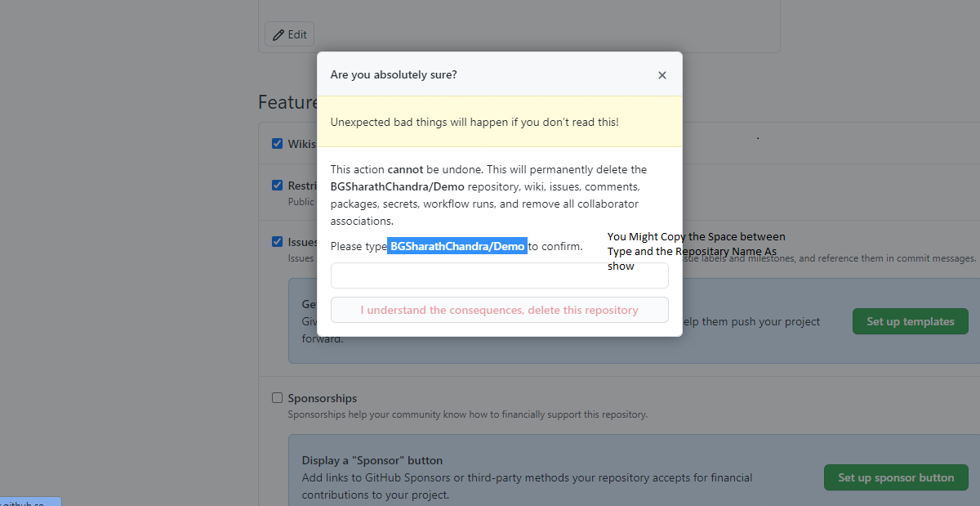Click 'I understand the consequences, delete this repository'
This screenshot has width=980, height=506.
pos(499,310)
